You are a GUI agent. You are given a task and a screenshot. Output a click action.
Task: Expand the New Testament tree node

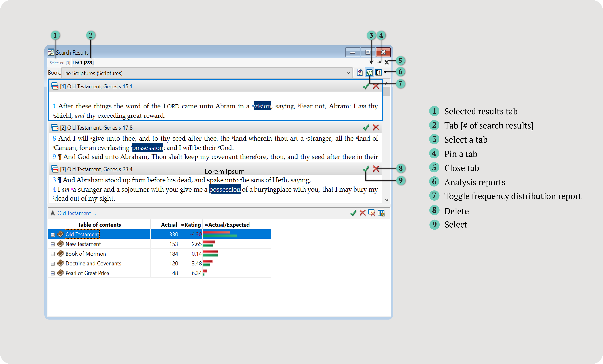[x=53, y=244]
